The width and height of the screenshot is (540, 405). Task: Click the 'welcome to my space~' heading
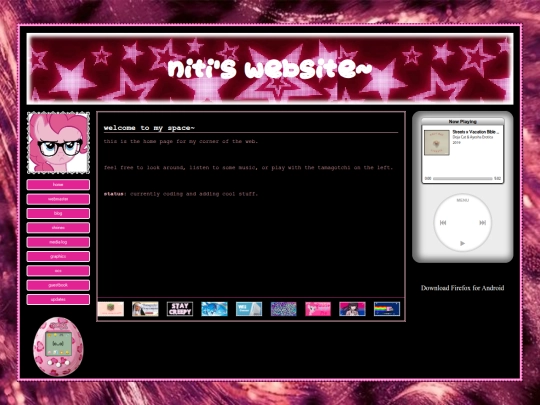pos(149,128)
